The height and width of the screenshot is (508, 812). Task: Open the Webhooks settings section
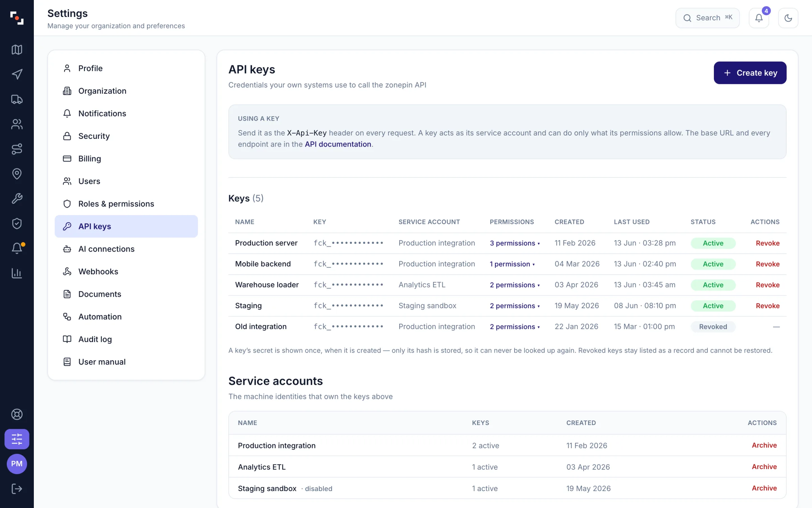click(x=126, y=271)
